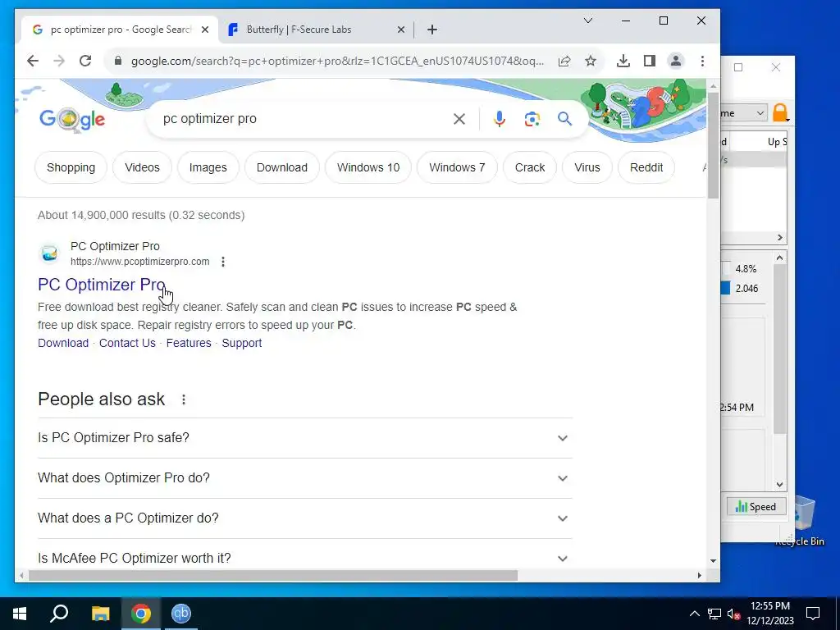Open the Features sitelink
This screenshot has width=840, height=630.
pyautogui.click(x=189, y=343)
